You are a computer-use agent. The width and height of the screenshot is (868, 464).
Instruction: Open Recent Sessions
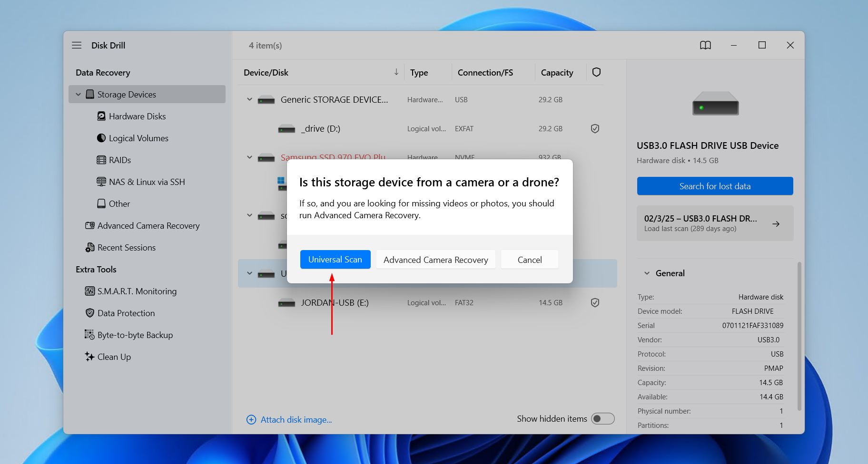point(126,247)
